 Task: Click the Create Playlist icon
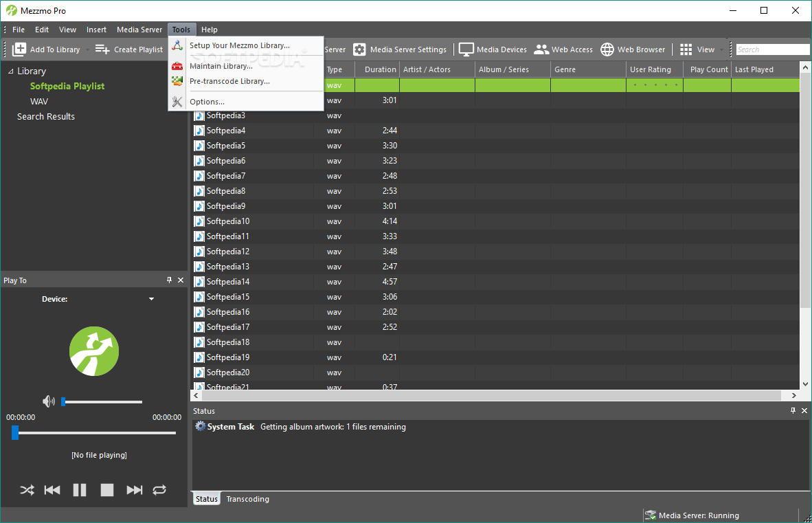pos(102,49)
